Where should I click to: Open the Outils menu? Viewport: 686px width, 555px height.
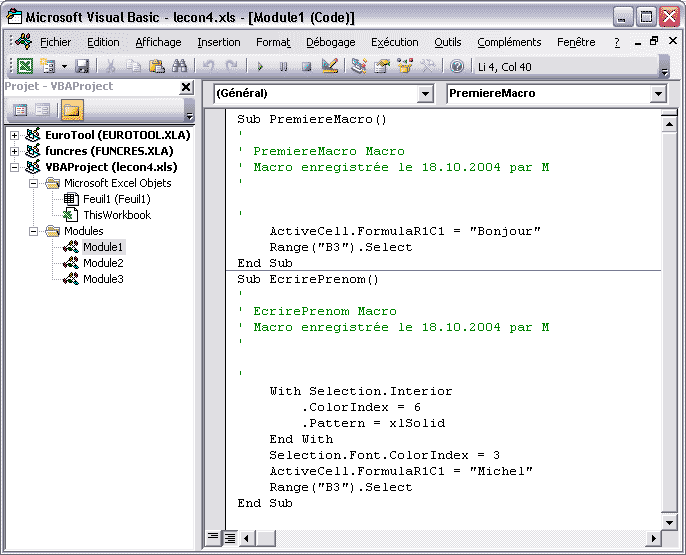[x=448, y=42]
